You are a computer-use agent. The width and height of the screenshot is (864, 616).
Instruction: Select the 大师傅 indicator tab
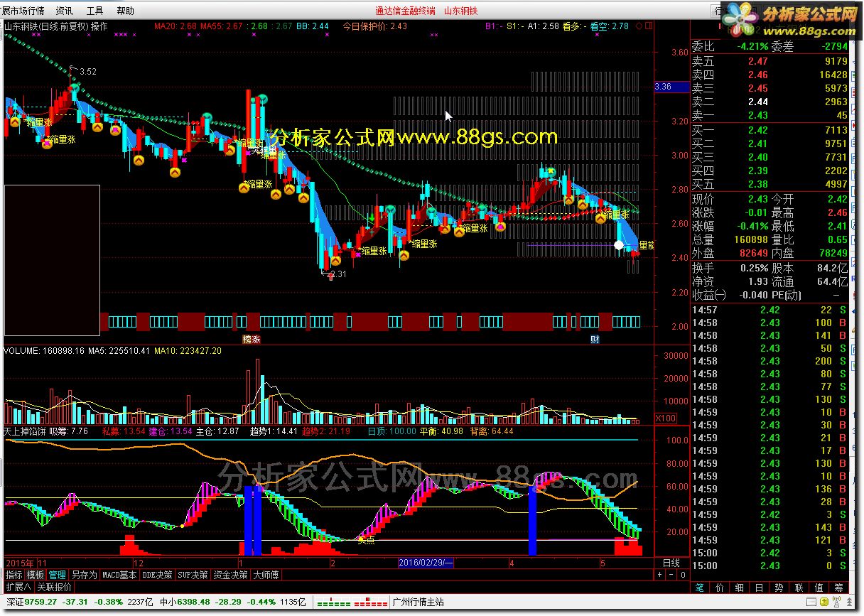[266, 575]
